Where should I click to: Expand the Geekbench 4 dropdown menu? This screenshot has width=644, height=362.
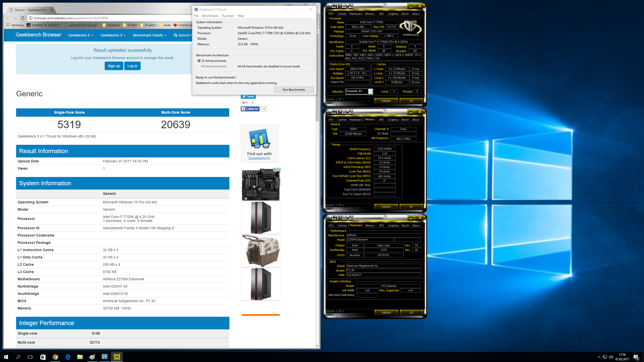[80, 35]
